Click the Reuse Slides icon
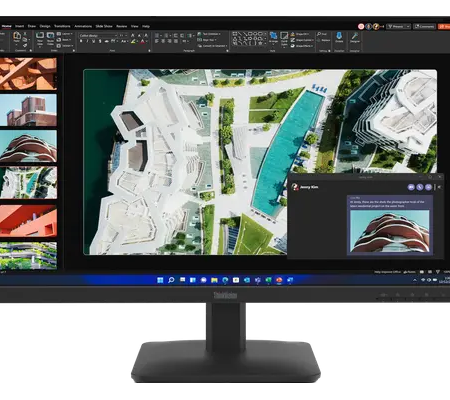The height and width of the screenshot is (400, 450). (x=50, y=35)
